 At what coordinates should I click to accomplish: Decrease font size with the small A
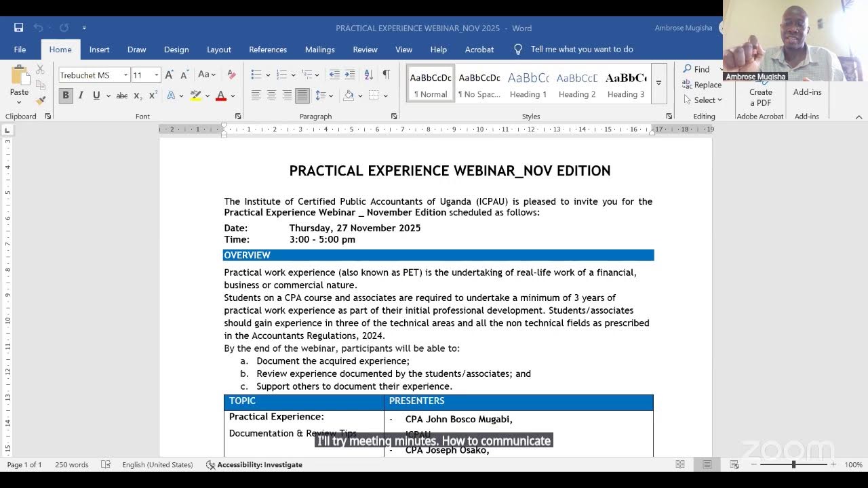(184, 75)
